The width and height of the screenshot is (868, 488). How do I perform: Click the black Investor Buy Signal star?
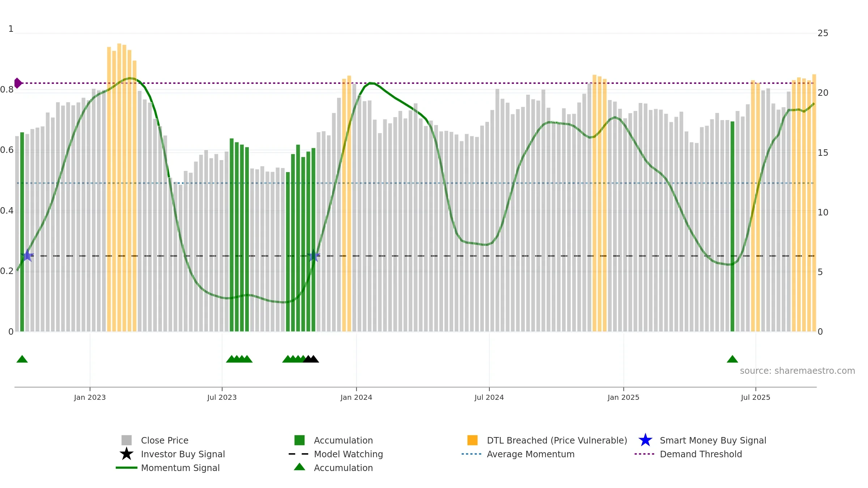(126, 454)
